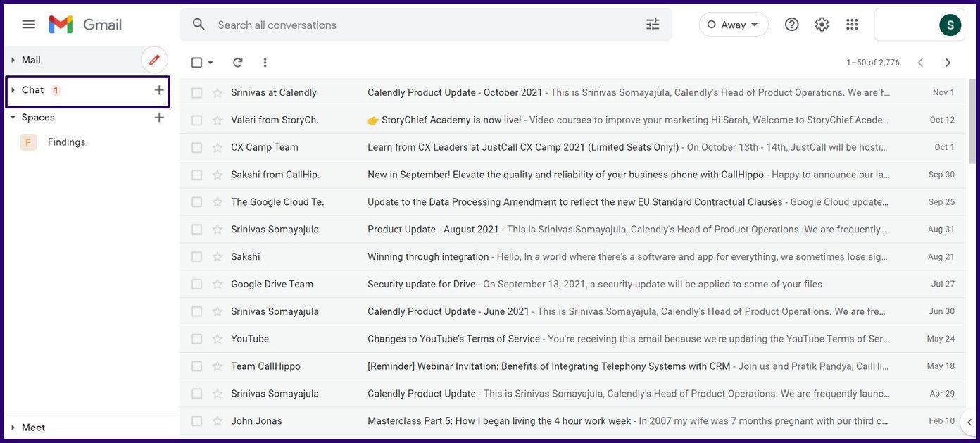Open the select-all dropdown arrow

click(x=211, y=63)
